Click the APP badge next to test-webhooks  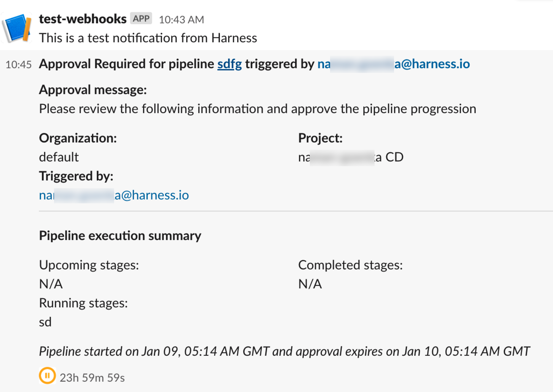coord(141,18)
